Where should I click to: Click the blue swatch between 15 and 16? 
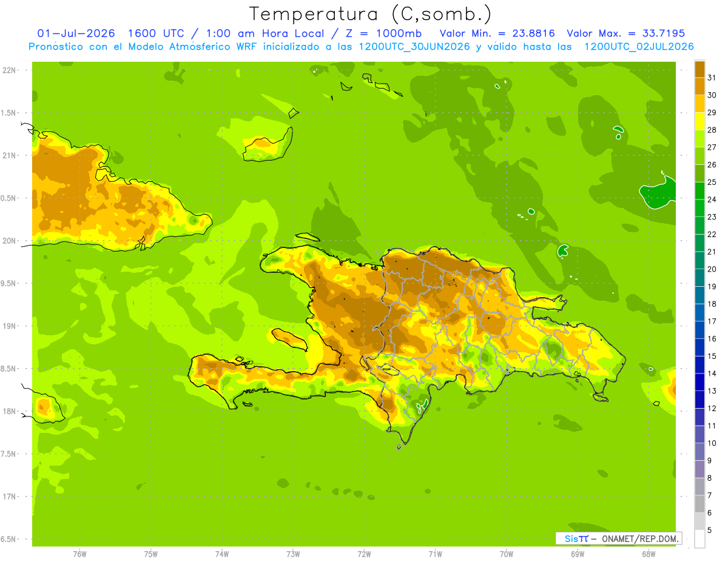[699, 347]
